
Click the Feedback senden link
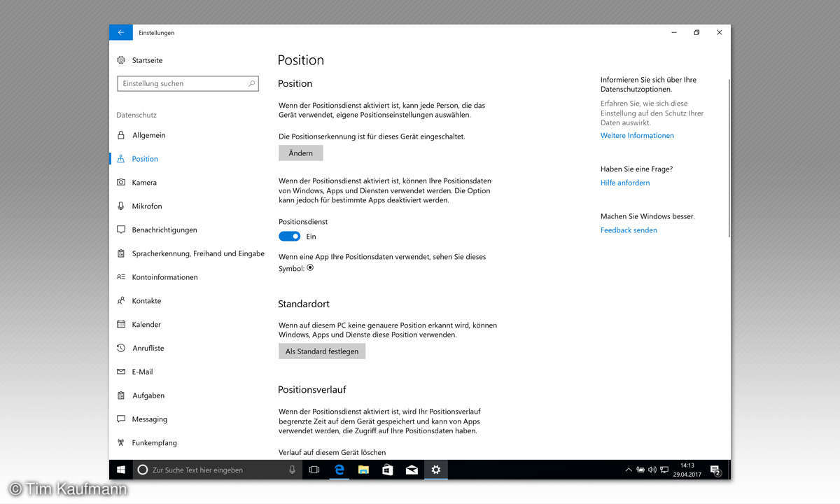pyautogui.click(x=629, y=230)
